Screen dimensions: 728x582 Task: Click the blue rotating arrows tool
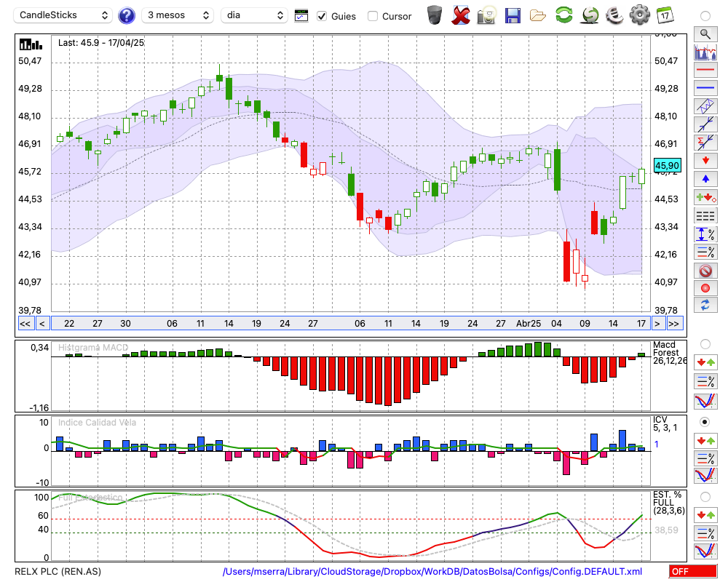pos(705,306)
